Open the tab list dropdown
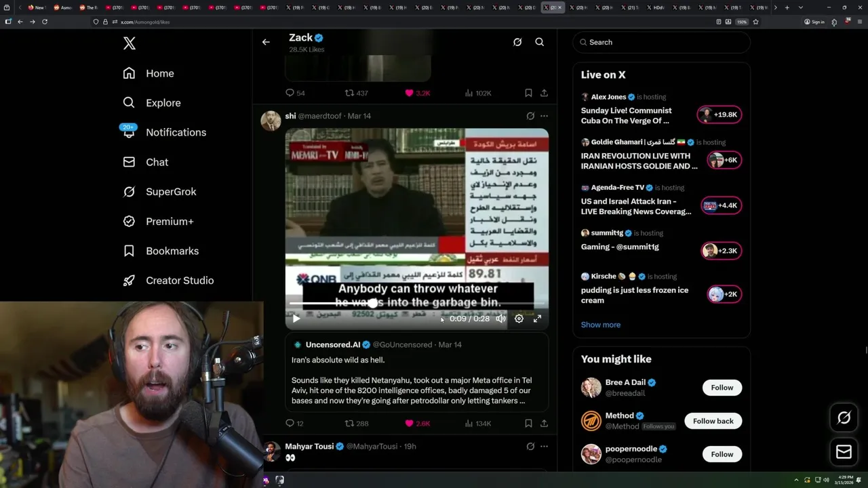 (x=801, y=7)
